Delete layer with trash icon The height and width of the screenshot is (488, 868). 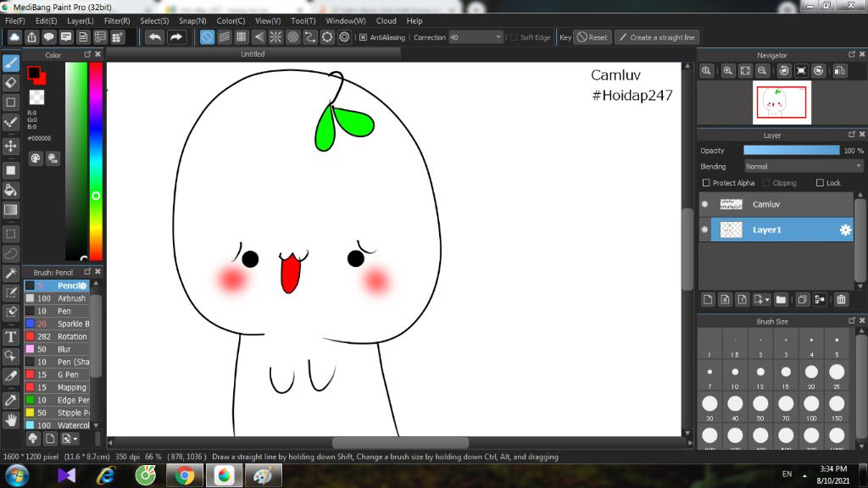click(x=842, y=299)
